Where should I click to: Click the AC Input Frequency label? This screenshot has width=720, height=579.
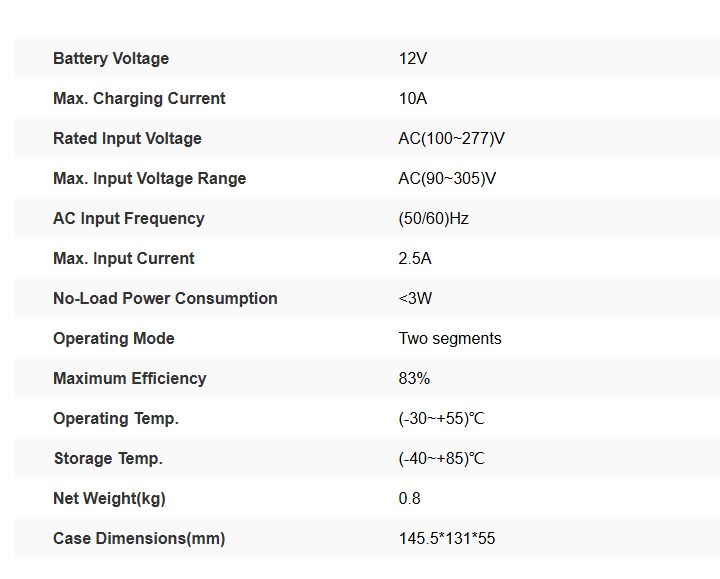tap(129, 219)
